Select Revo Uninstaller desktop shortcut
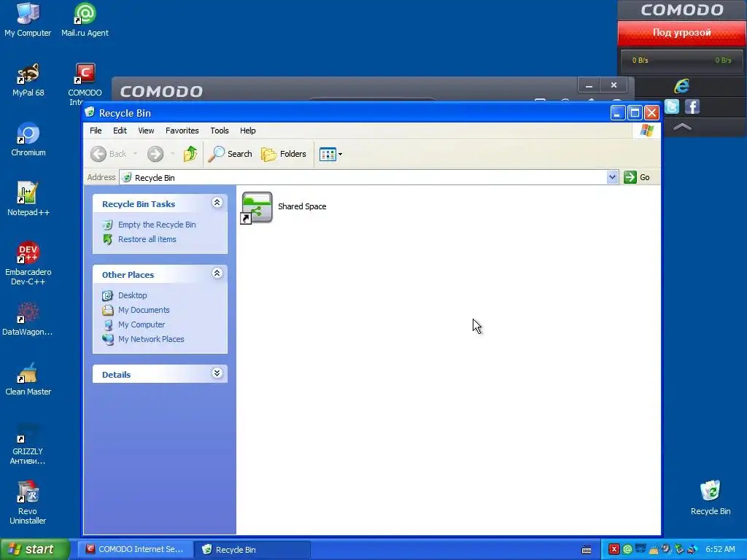The image size is (747, 560). (28, 503)
